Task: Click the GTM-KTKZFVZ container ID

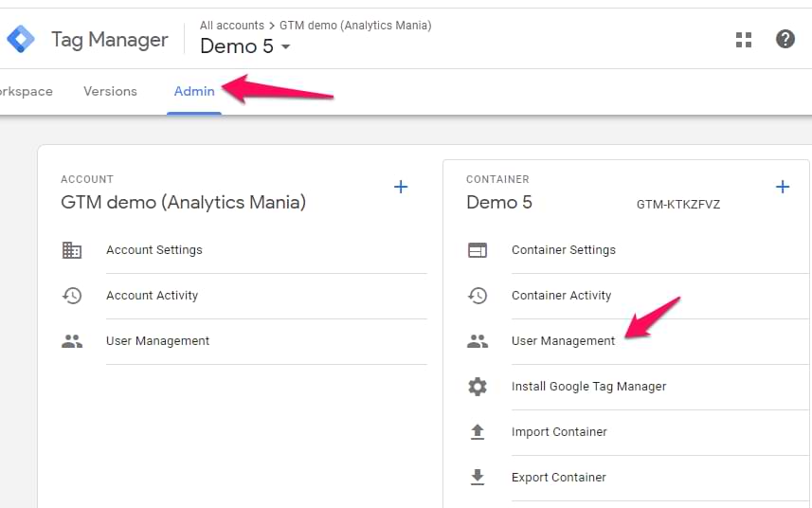Action: pyautogui.click(x=677, y=205)
